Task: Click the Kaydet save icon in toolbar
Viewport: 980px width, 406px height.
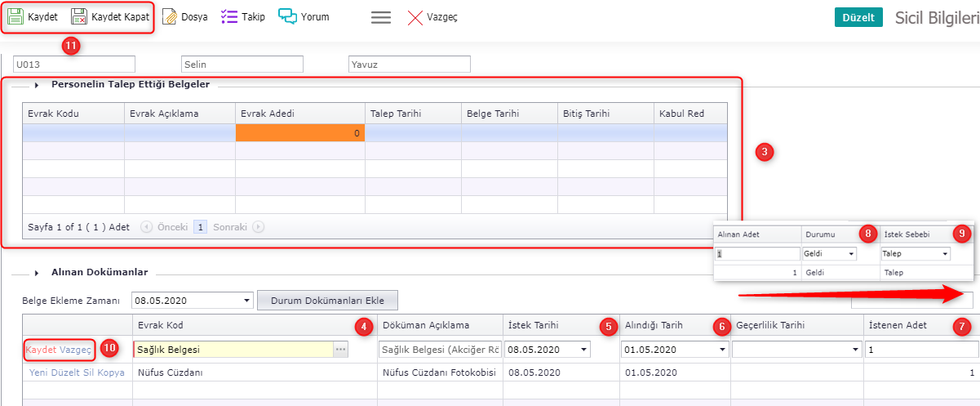Action: point(16,16)
